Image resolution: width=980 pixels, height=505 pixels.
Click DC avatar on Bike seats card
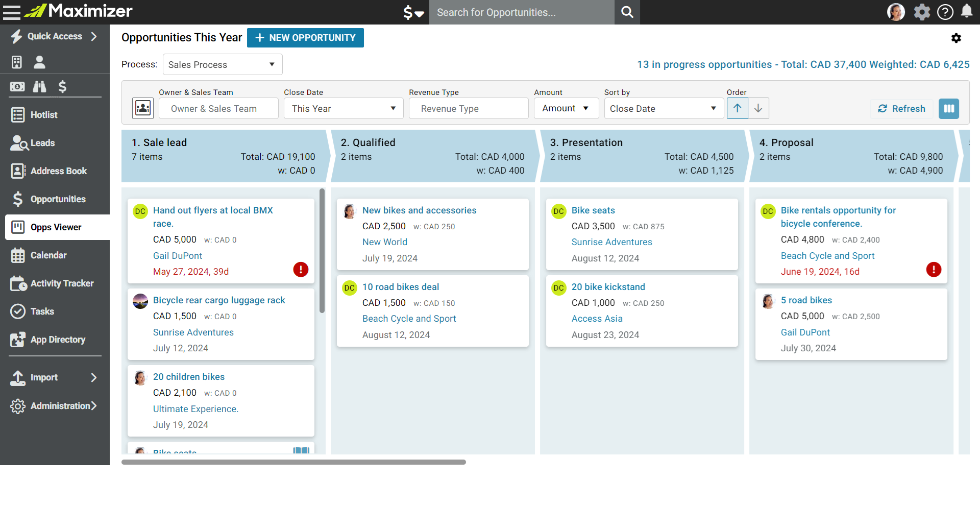coord(559,211)
